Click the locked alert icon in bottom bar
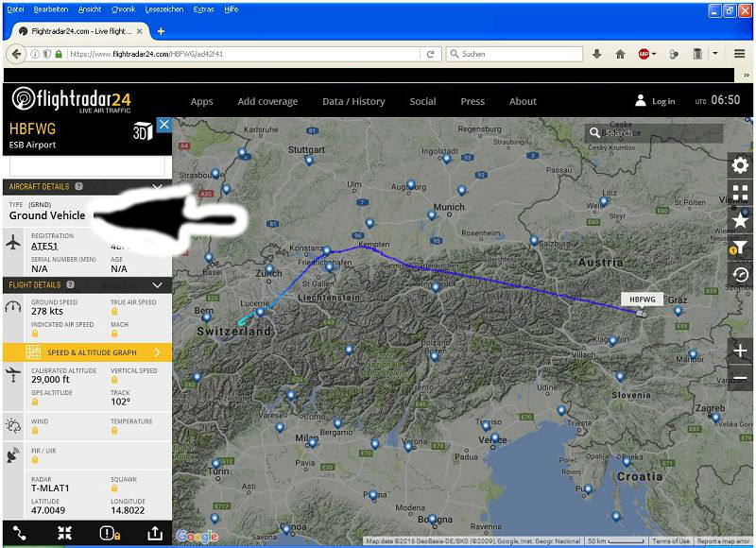Screen dimensions: 756x548 (x=110, y=533)
